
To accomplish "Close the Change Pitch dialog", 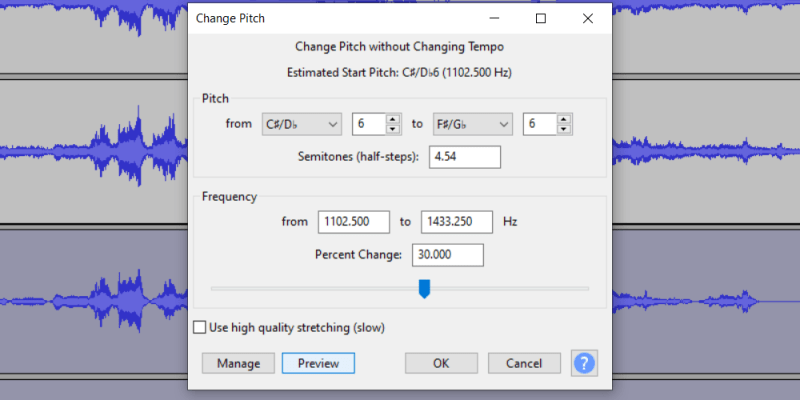I will [x=588, y=18].
